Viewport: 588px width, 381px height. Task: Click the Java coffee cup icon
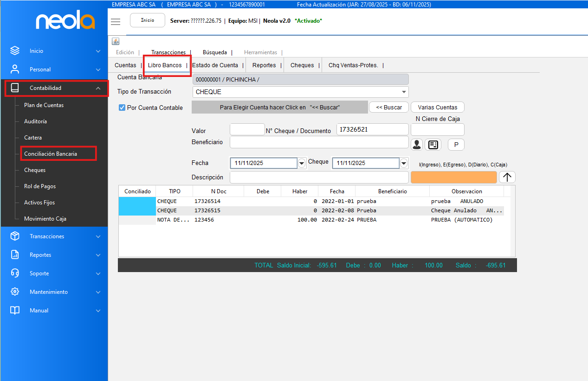(x=116, y=42)
